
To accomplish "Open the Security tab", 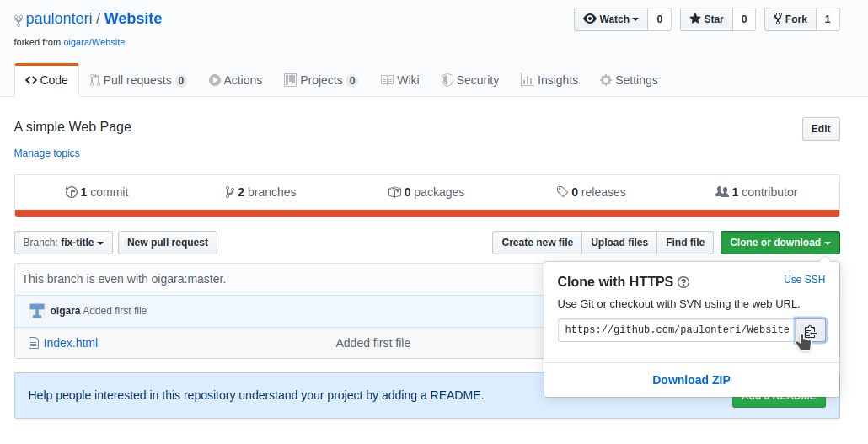I will coord(470,80).
